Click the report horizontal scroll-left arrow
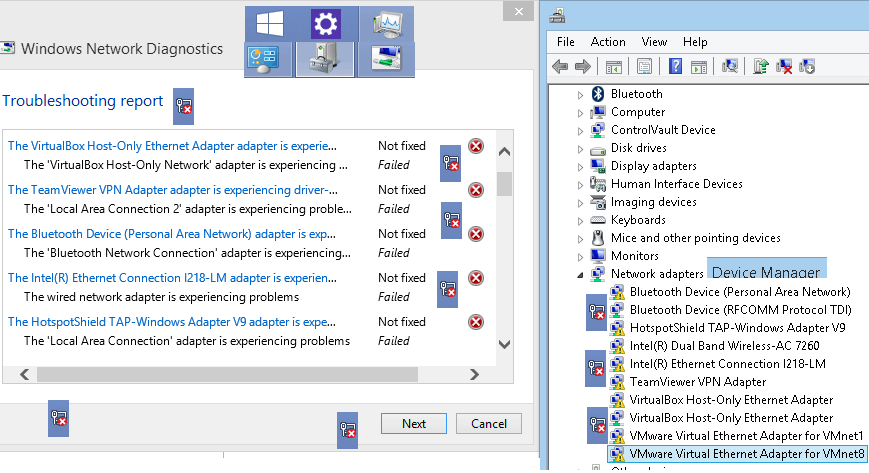The height and width of the screenshot is (473, 869). point(24,375)
